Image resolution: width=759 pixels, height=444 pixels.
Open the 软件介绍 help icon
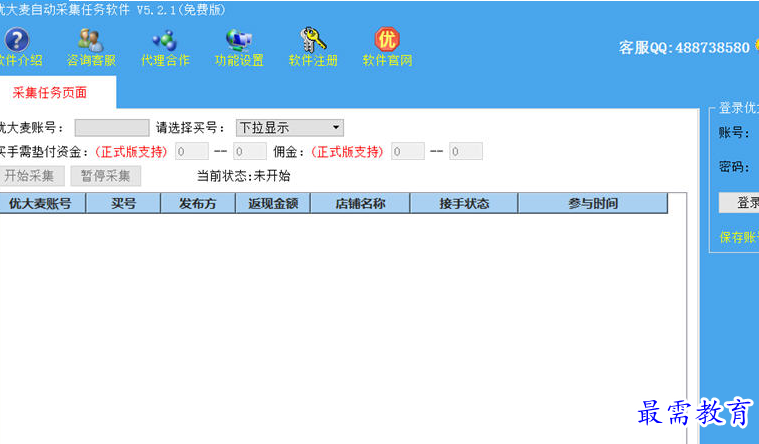[x=17, y=40]
